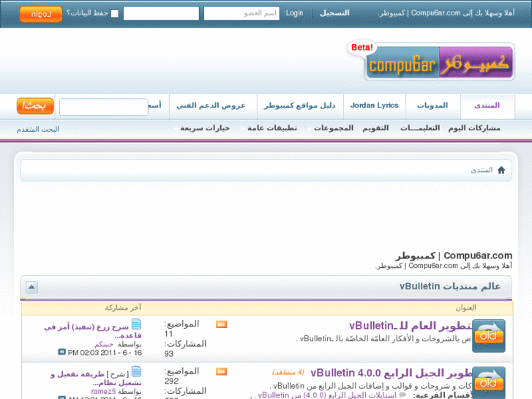This screenshot has width=532, height=399.
Task: Open التطوير العام للـvBulletin forum link
Action: [x=411, y=326]
